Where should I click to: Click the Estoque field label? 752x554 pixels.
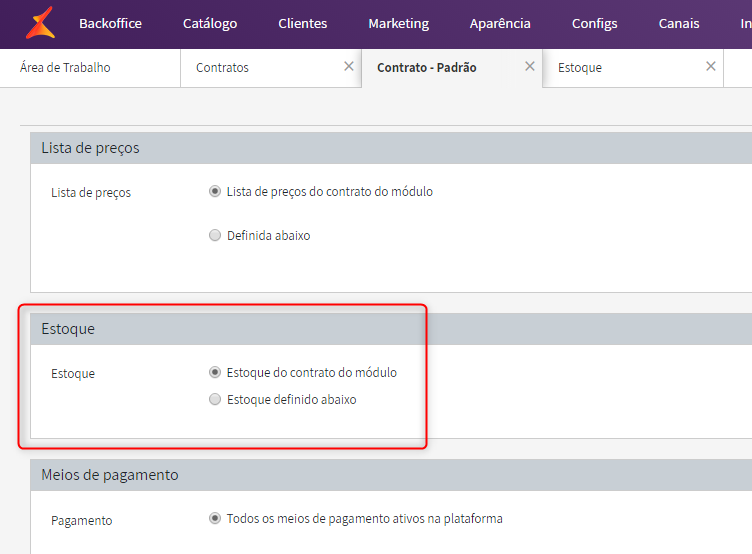[x=73, y=374]
